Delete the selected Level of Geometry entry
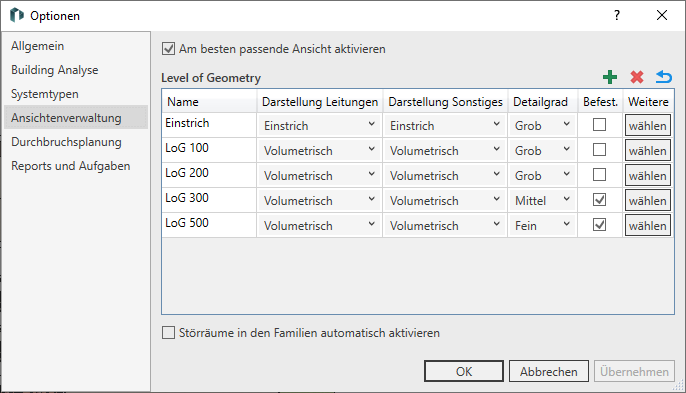 637,77
